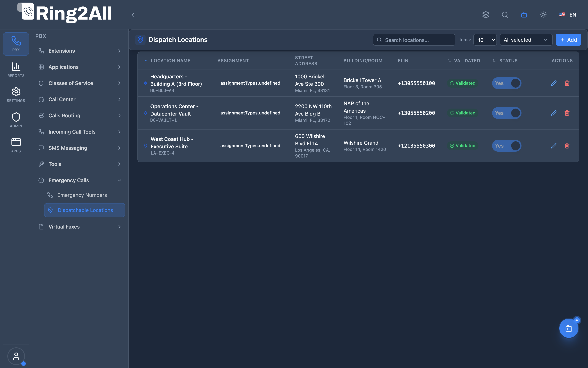Expand SMS Messaging menu item
Screen dimensions: 588x368
tap(80, 148)
